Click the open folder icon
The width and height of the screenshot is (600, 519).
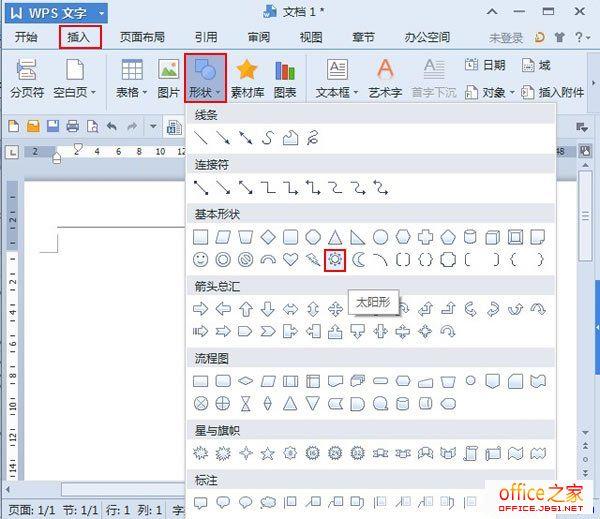coord(33,126)
